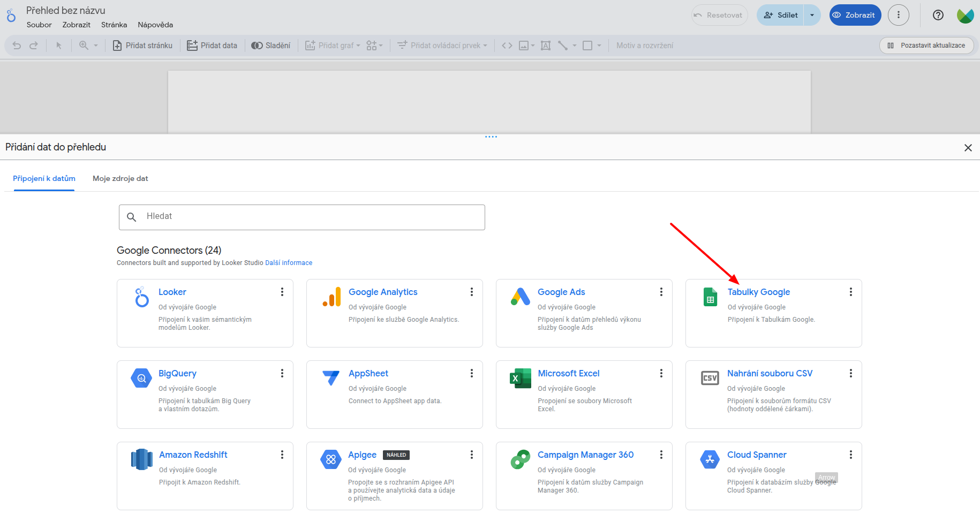Open the Stránka menu
Viewport: 980px width, 514px height.
coord(114,25)
